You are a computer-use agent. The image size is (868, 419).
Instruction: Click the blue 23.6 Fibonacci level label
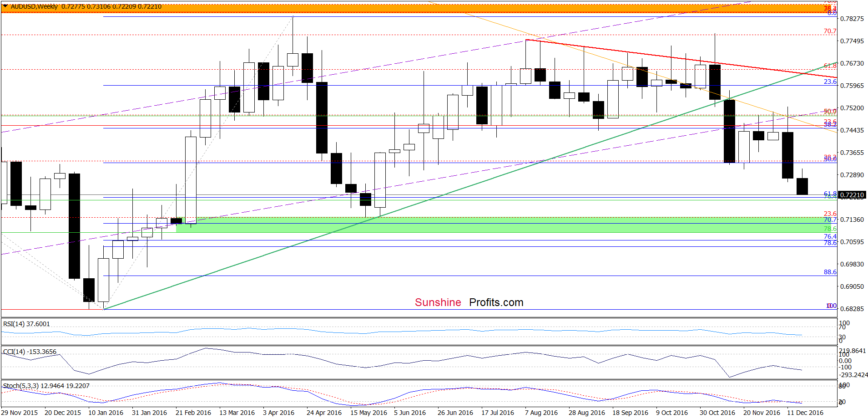(x=830, y=82)
